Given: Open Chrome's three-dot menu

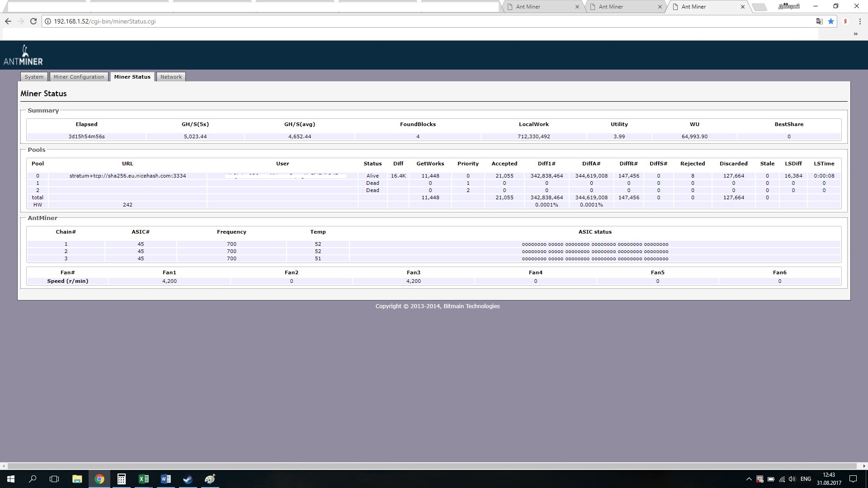Looking at the screenshot, I should tap(860, 21).
